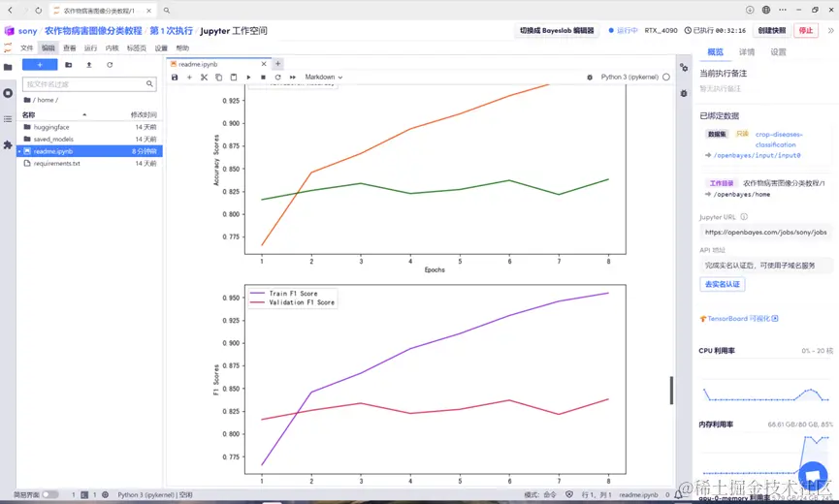
Task: Restart kernel and run all cells
Action: [x=293, y=77]
